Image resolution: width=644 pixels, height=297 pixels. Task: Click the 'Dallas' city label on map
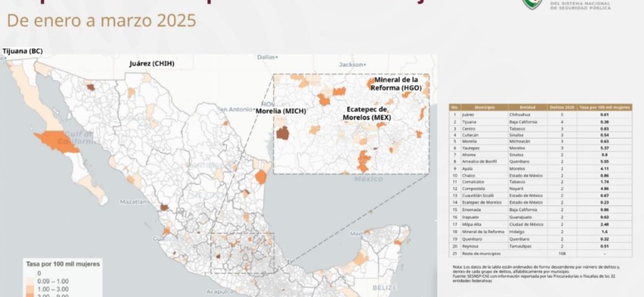268,57
